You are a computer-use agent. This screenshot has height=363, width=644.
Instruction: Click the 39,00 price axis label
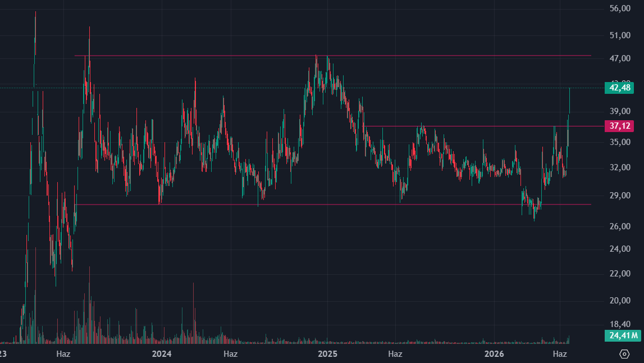(x=620, y=111)
